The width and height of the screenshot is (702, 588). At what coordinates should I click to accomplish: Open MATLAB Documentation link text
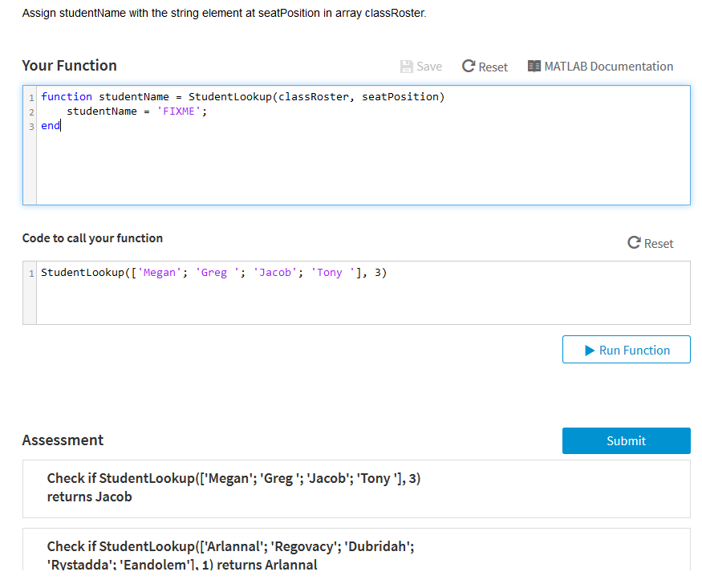click(609, 66)
